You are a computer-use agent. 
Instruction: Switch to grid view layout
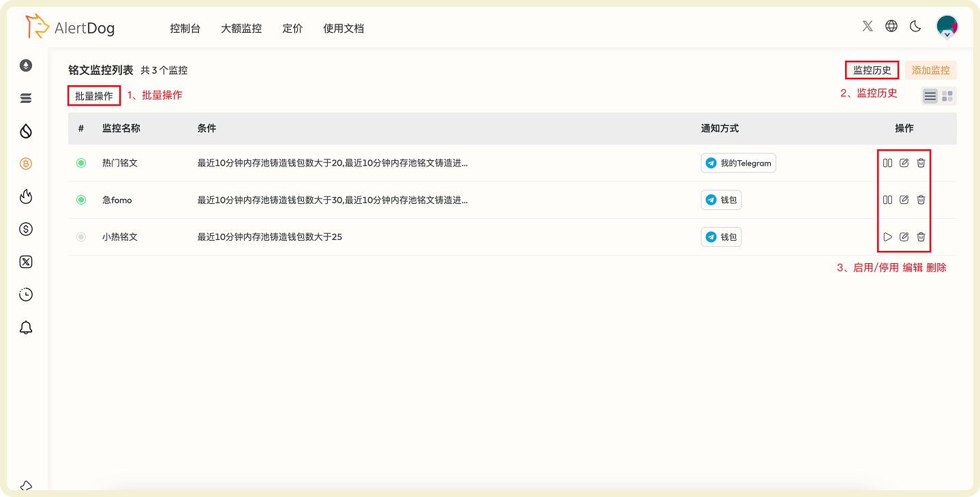[947, 95]
